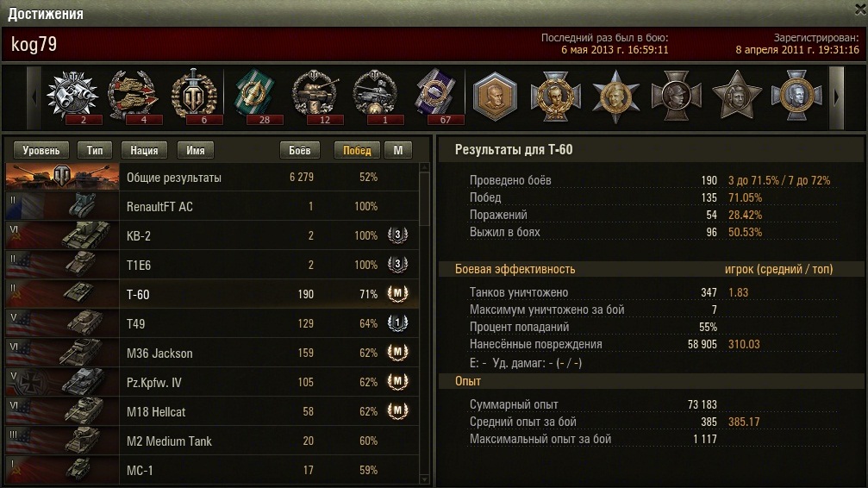Sort tank list by Нация
Image resolution: width=868 pixels, height=488 pixels.
click(x=144, y=150)
